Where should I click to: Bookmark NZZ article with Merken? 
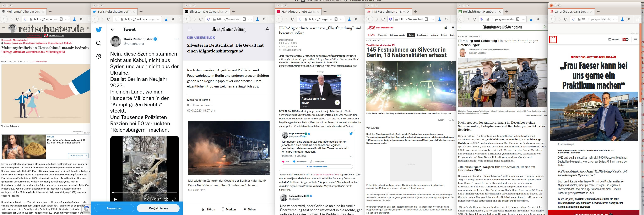(228, 209)
